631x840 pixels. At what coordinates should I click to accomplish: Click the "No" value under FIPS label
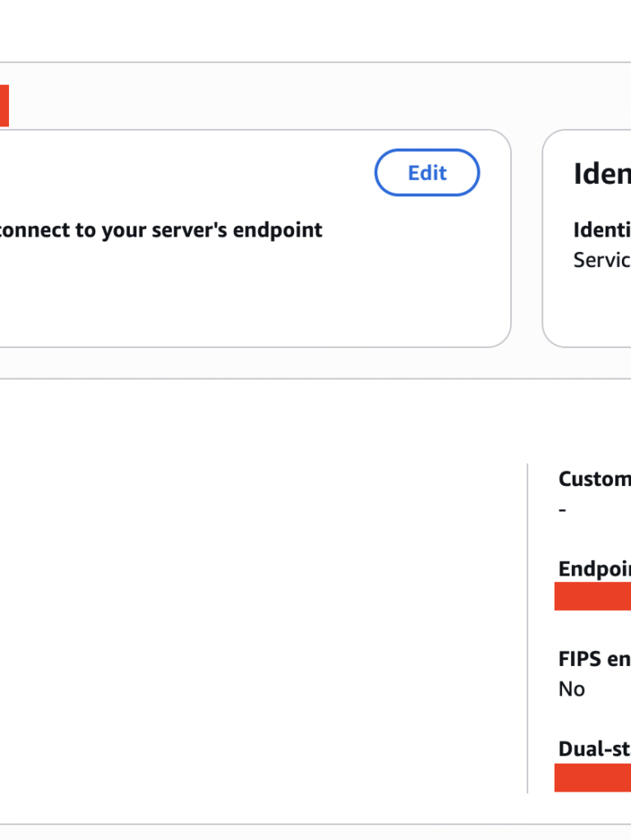(571, 689)
